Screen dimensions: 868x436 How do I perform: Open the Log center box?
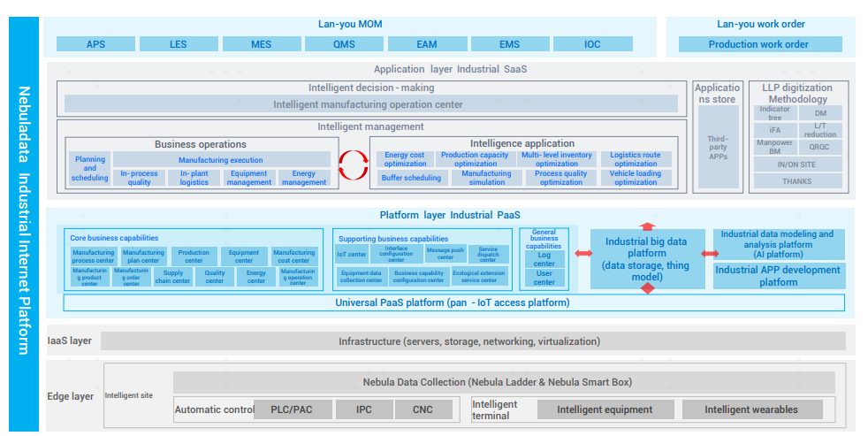(x=544, y=259)
